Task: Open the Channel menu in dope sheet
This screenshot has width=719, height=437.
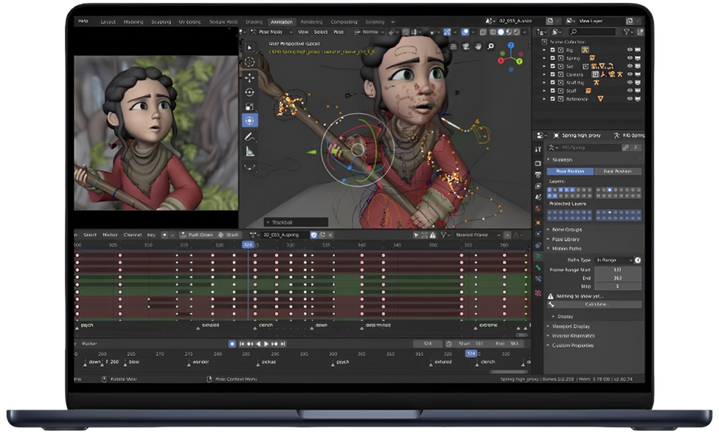Action: (x=133, y=235)
